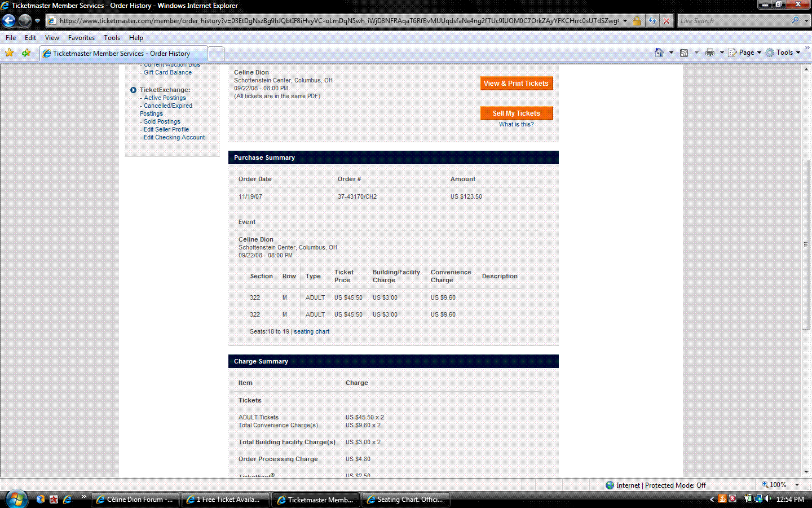Show hidden tray icons with the arrow
Image resolution: width=812 pixels, height=508 pixels.
[x=712, y=500]
